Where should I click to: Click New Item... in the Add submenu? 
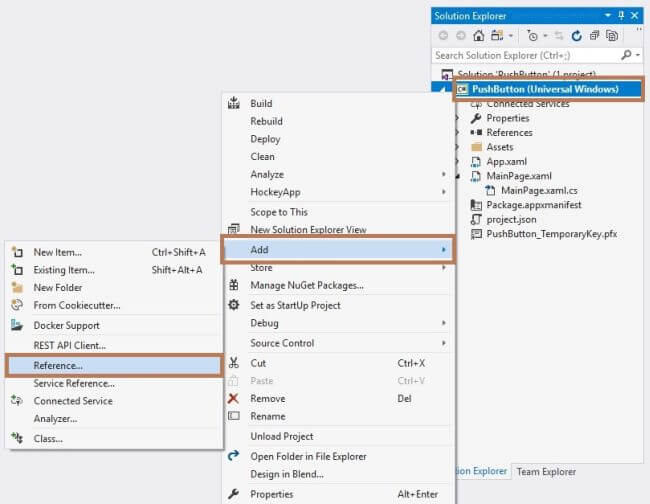pos(57,252)
